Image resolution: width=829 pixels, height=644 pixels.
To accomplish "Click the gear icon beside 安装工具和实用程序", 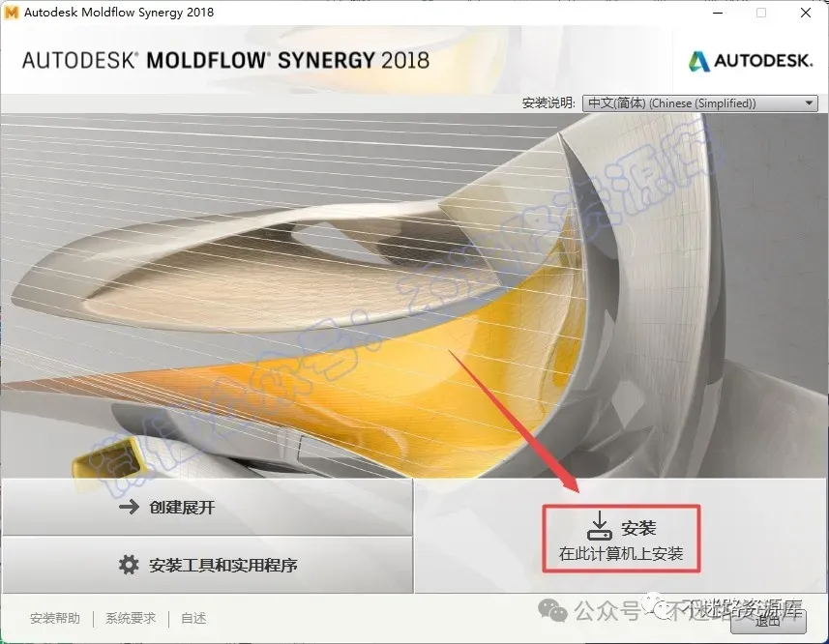I will (129, 565).
